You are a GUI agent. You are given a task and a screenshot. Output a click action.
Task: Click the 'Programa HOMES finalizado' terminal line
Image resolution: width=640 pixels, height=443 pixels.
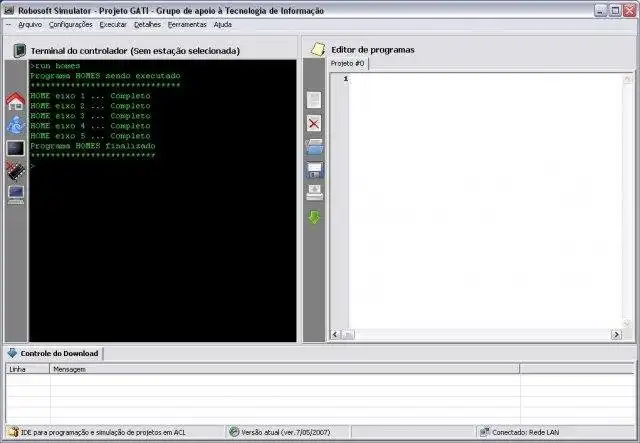tap(93, 146)
